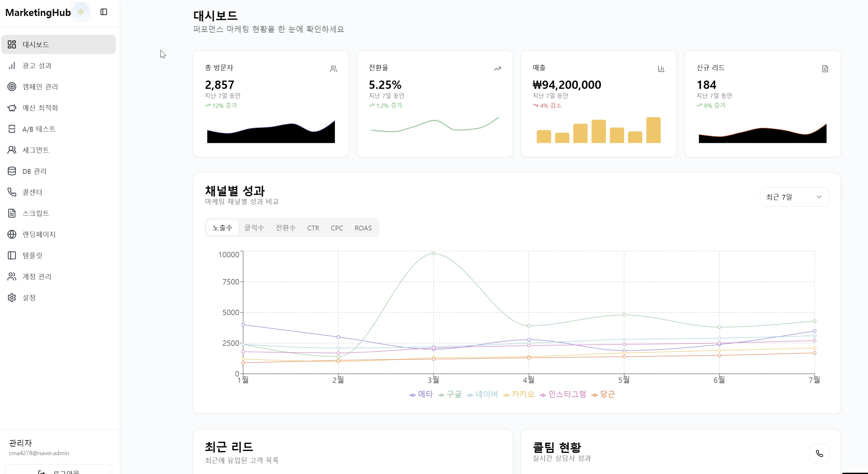Collapse the sidebar panel icon
Viewport: 868px width, 474px height.
(104, 12)
